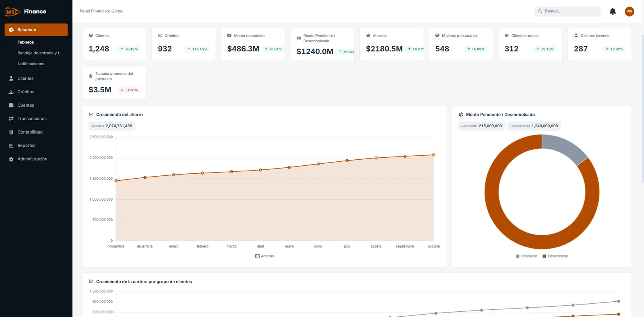The width and height of the screenshot is (644, 317).
Task: Toggle the Ahorros legend series
Action: 264,256
